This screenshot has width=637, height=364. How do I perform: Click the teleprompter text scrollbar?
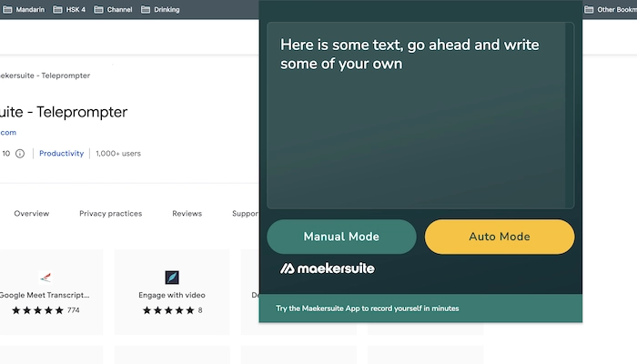(570, 116)
